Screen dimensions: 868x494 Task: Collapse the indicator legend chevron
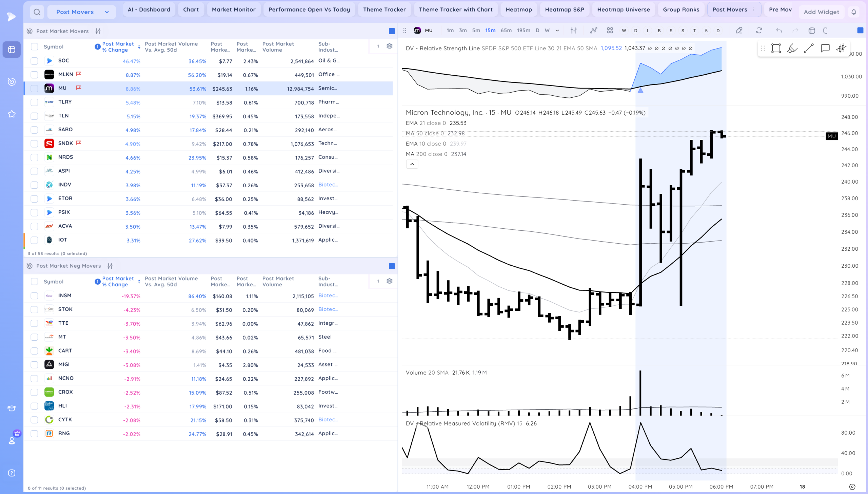click(412, 164)
